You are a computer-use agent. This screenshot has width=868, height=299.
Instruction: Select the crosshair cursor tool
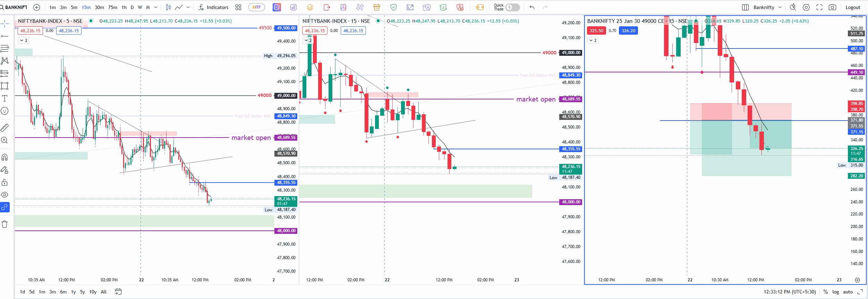(5, 24)
